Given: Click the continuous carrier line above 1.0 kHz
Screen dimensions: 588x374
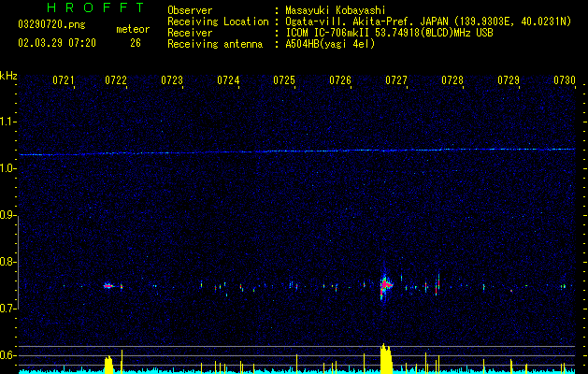Looking at the screenshot, I should click(x=297, y=151).
